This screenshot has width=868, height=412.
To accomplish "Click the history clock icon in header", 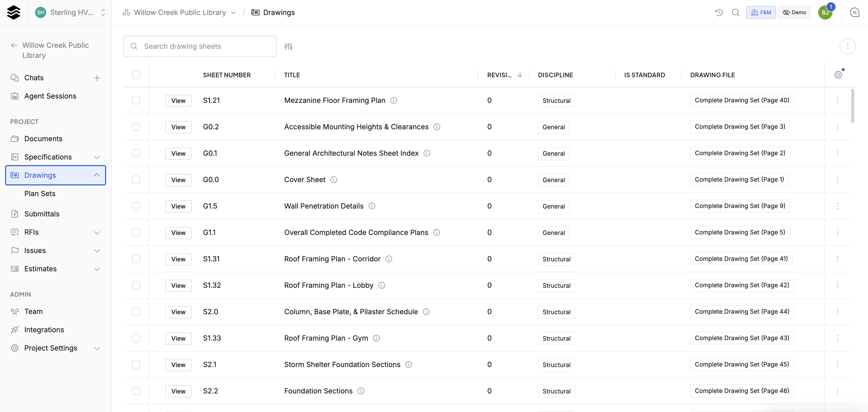I will tap(719, 12).
